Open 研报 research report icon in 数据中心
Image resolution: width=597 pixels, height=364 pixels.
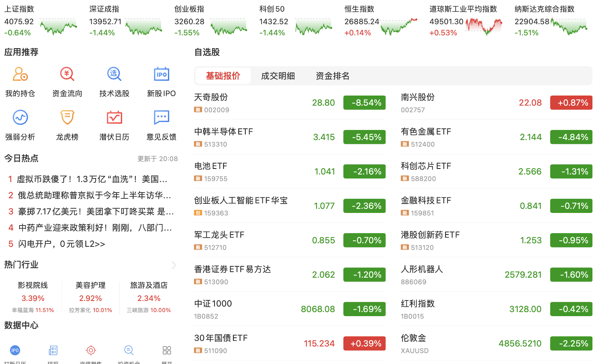(x=53, y=351)
